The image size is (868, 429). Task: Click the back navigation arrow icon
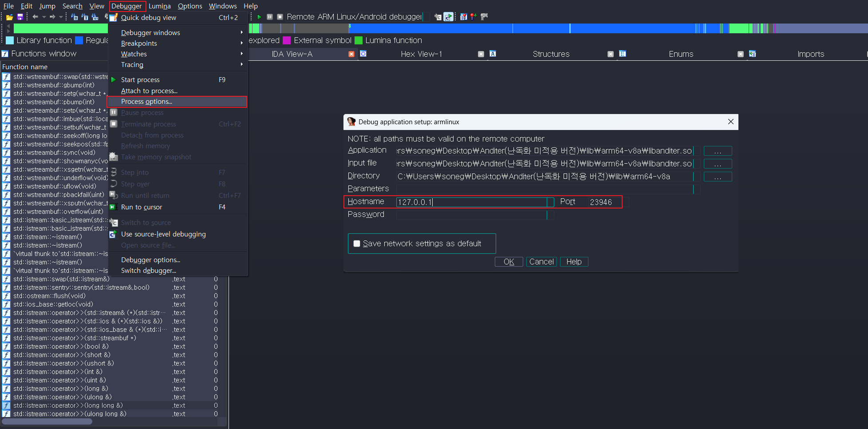coord(36,17)
